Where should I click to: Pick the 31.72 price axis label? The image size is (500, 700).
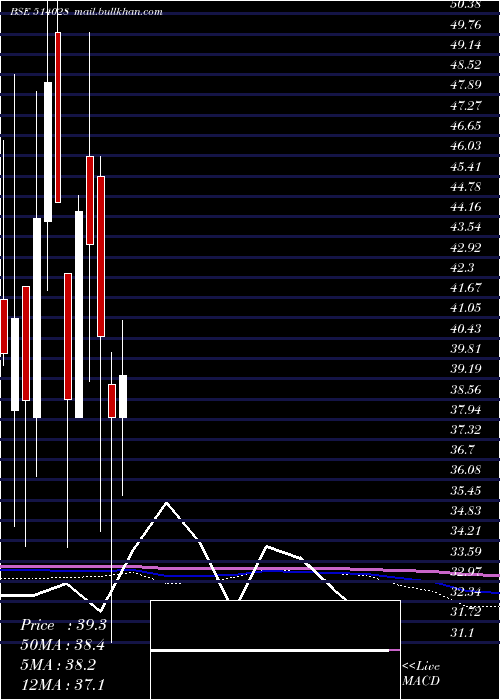point(466,612)
